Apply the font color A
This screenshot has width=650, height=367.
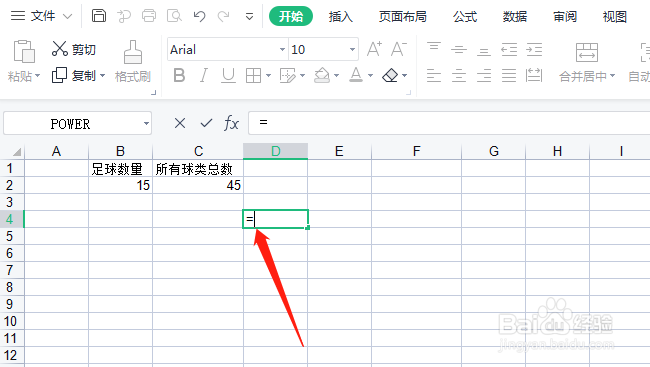356,75
